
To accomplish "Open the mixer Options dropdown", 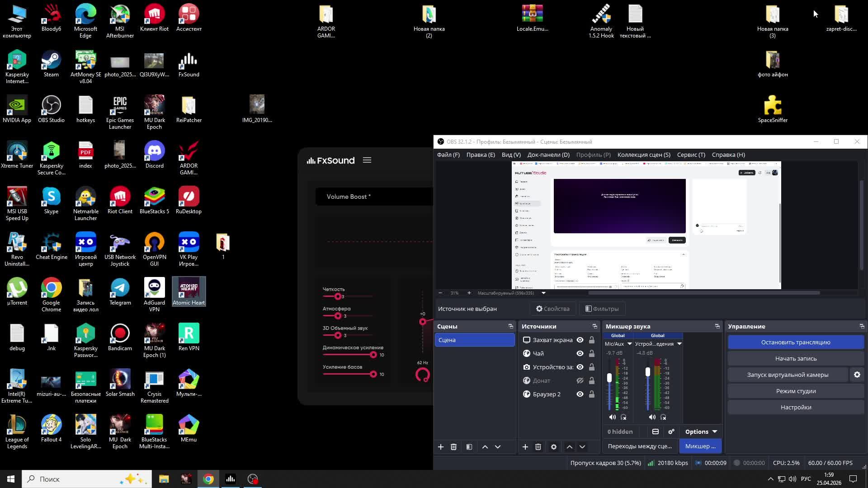I will point(701,432).
